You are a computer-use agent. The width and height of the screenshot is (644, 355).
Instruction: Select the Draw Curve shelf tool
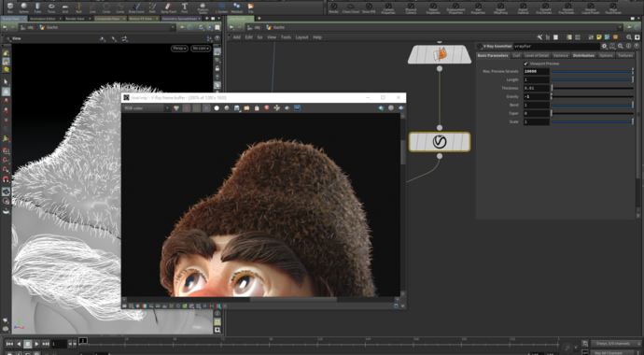coord(136,7)
